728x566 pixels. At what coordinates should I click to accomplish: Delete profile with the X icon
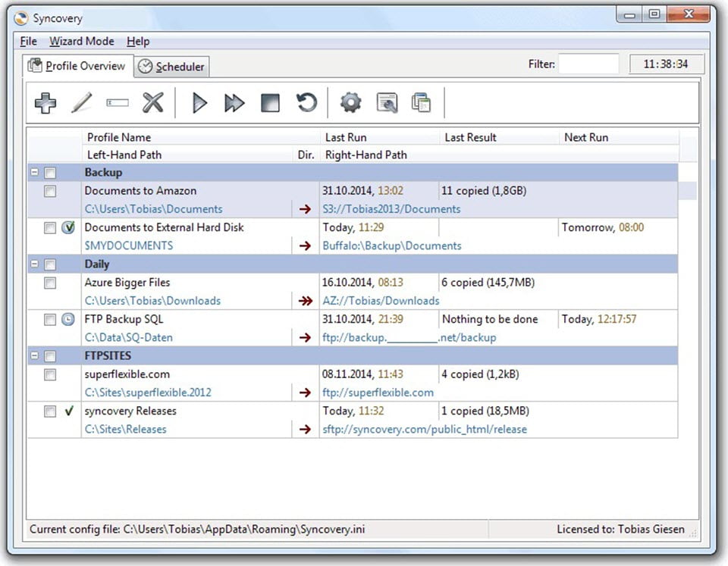152,102
